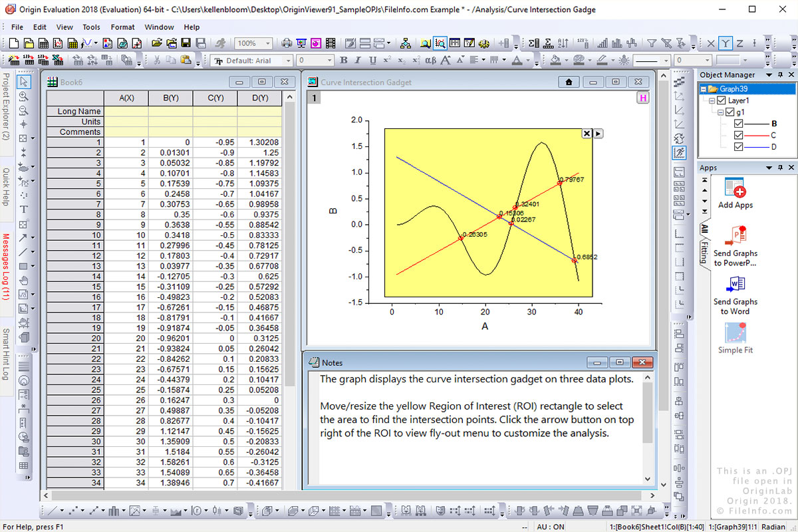This screenshot has width=798, height=532.
Task: Launch Send Graphs to Word app
Action: 735,285
